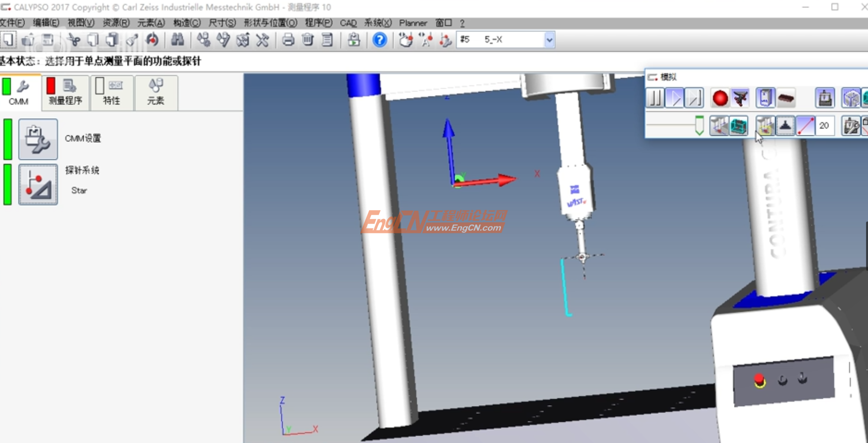Image resolution: width=868 pixels, height=443 pixels.
Task: Open the 形状与位置(O) menu
Action: (x=270, y=23)
